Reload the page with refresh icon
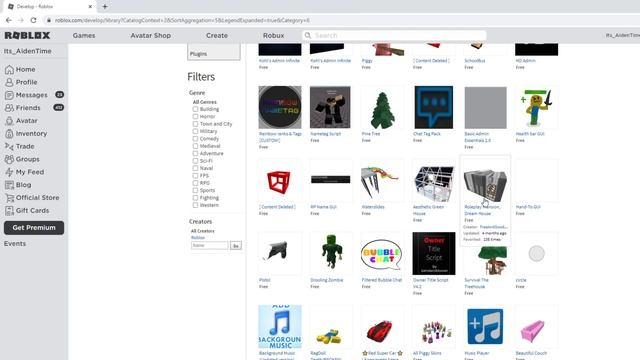This screenshot has height=360, width=640. (x=33, y=20)
